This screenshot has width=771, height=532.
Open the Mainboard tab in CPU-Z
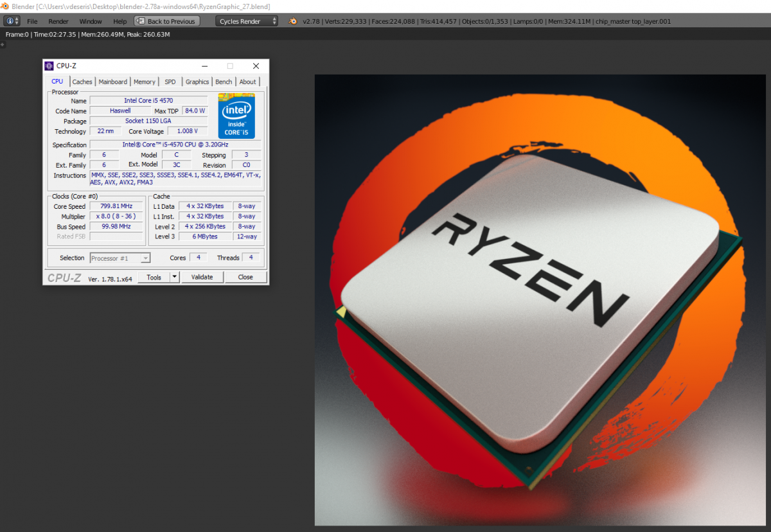coord(113,82)
